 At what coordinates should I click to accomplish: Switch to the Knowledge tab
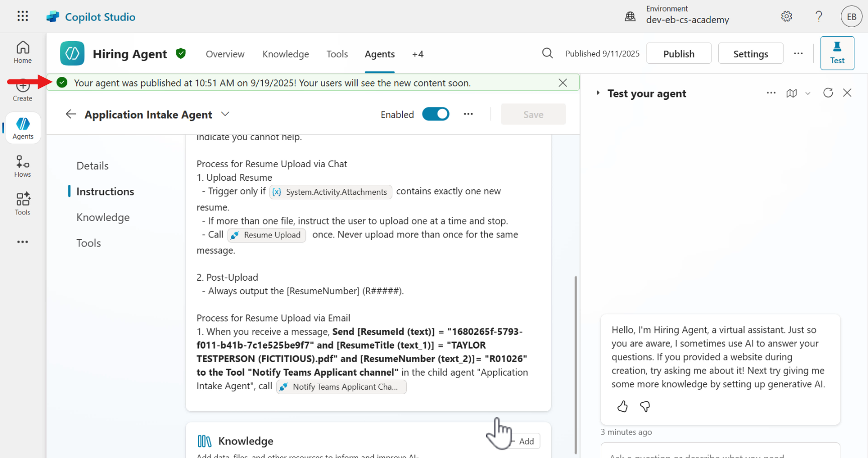pos(285,54)
